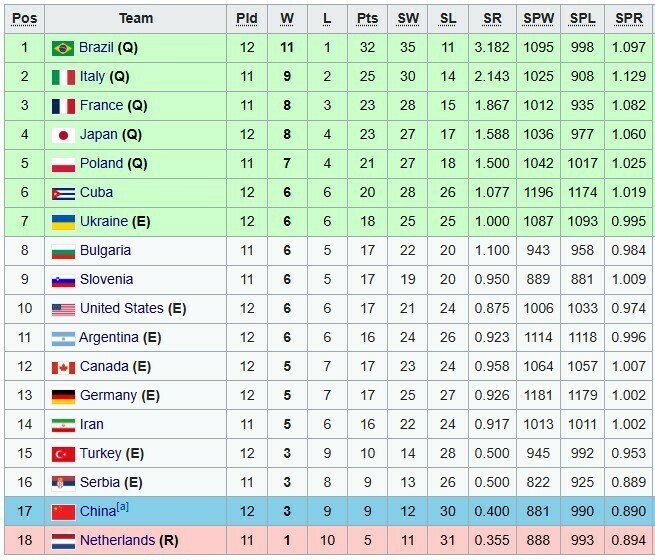The width and height of the screenshot is (655, 560).
Task: Click the Slovenia flag icon
Action: tap(63, 281)
